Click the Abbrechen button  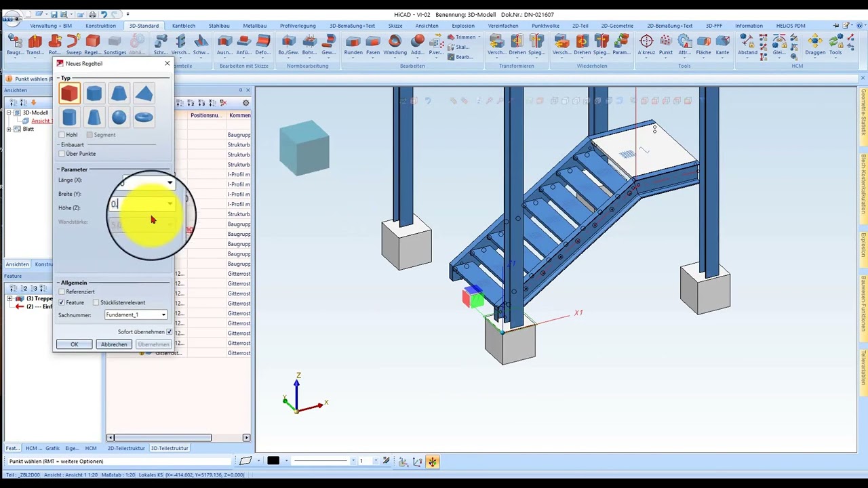114,344
